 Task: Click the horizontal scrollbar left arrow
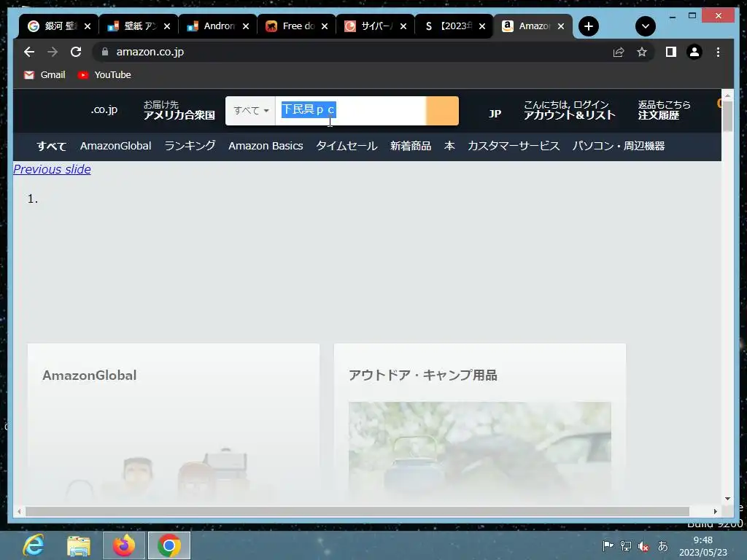(19, 511)
